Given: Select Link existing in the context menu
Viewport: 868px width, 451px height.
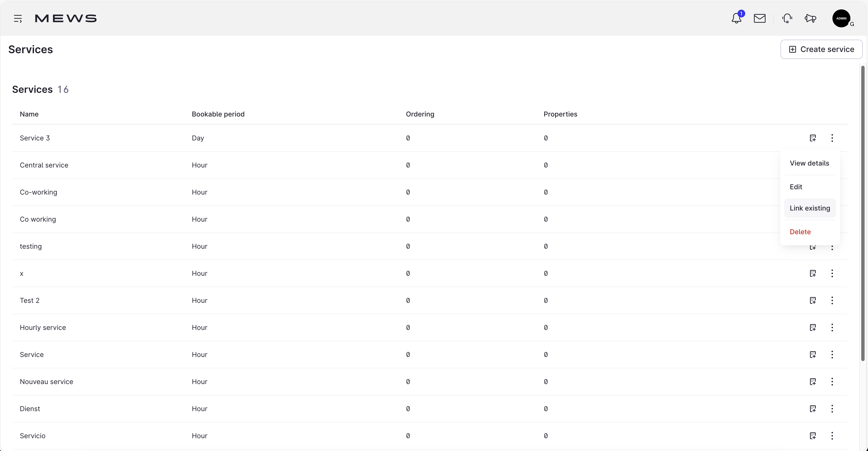Looking at the screenshot, I should [810, 208].
